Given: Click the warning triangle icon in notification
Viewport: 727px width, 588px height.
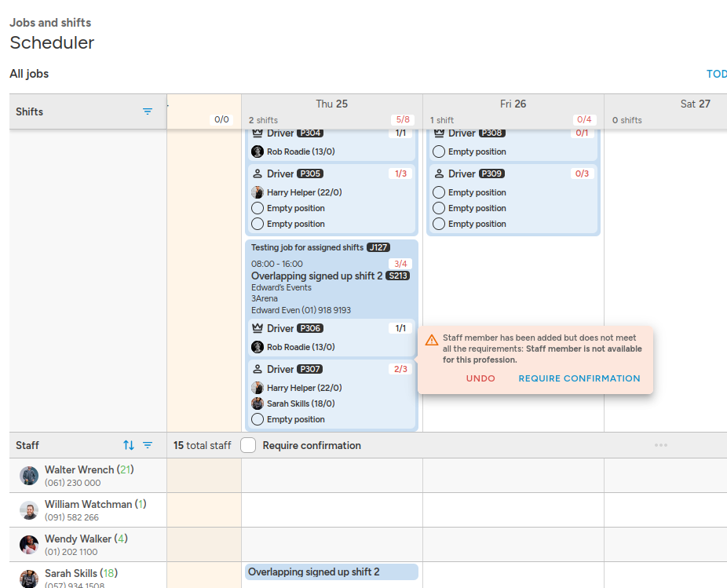Looking at the screenshot, I should point(432,340).
